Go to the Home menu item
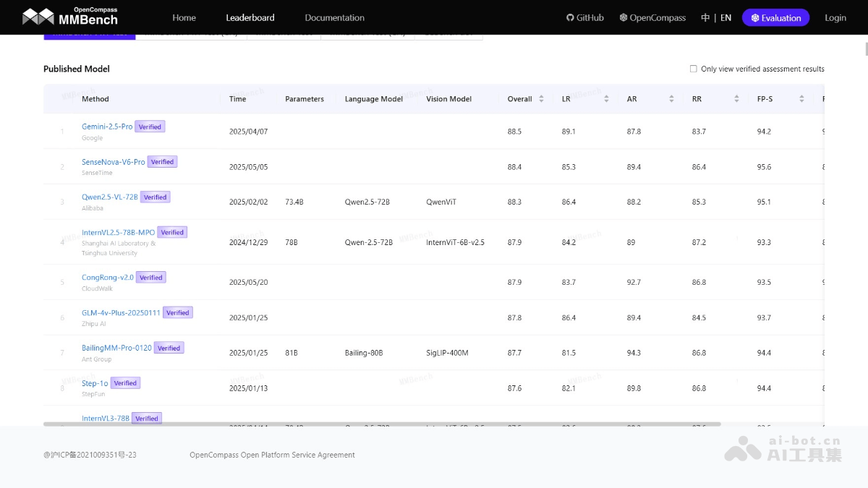The width and height of the screenshot is (868, 488). click(184, 17)
